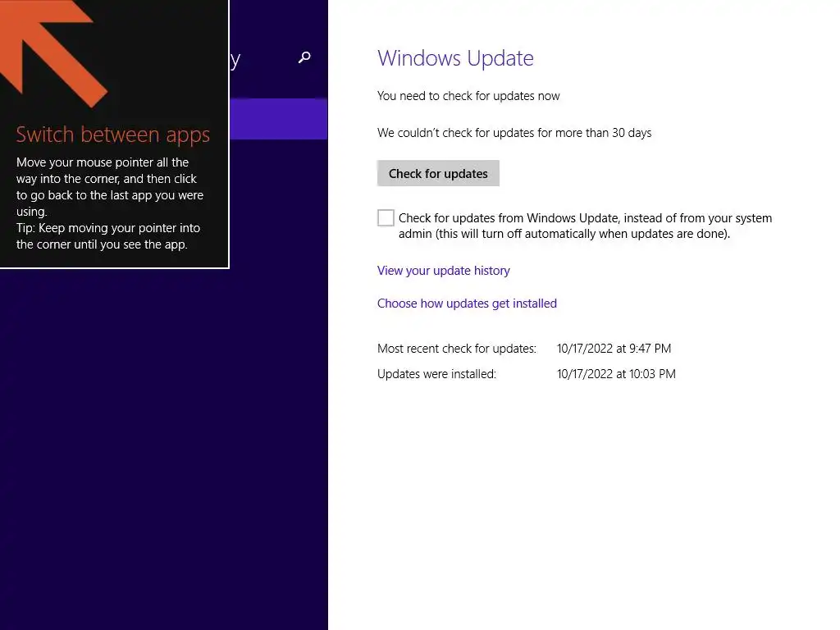
Task: Click the '10/17/2022 at 9:47 PM' value
Action: [614, 349]
